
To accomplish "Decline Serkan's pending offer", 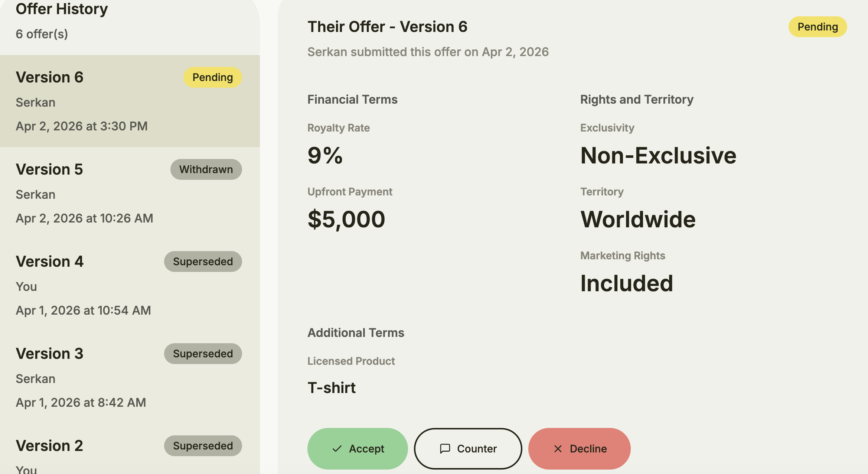I will (x=579, y=449).
